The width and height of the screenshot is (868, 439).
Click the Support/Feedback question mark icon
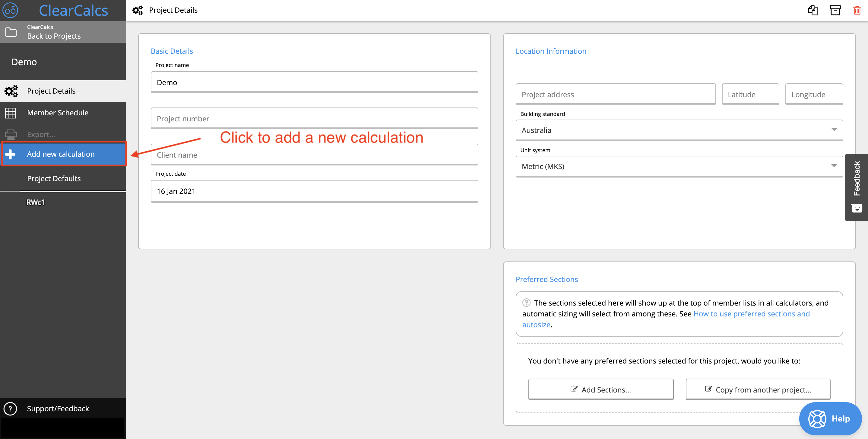(10, 409)
